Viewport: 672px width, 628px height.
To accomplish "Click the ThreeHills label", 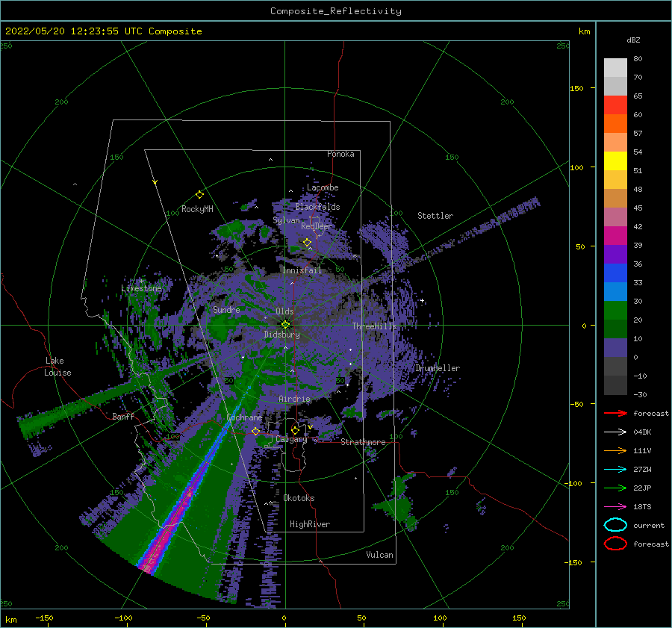I will [375, 326].
